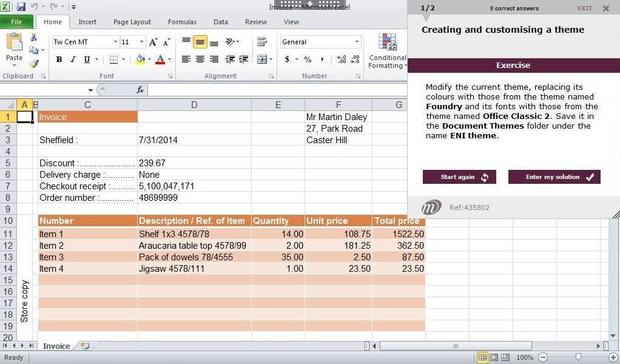
Task: Center text horizontally in the cell
Action: click(x=200, y=59)
